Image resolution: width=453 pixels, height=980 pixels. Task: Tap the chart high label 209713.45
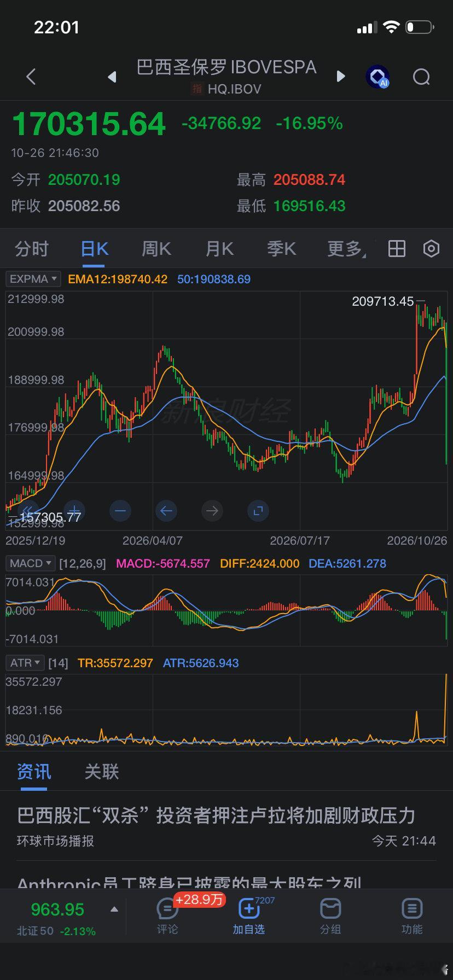click(x=383, y=301)
